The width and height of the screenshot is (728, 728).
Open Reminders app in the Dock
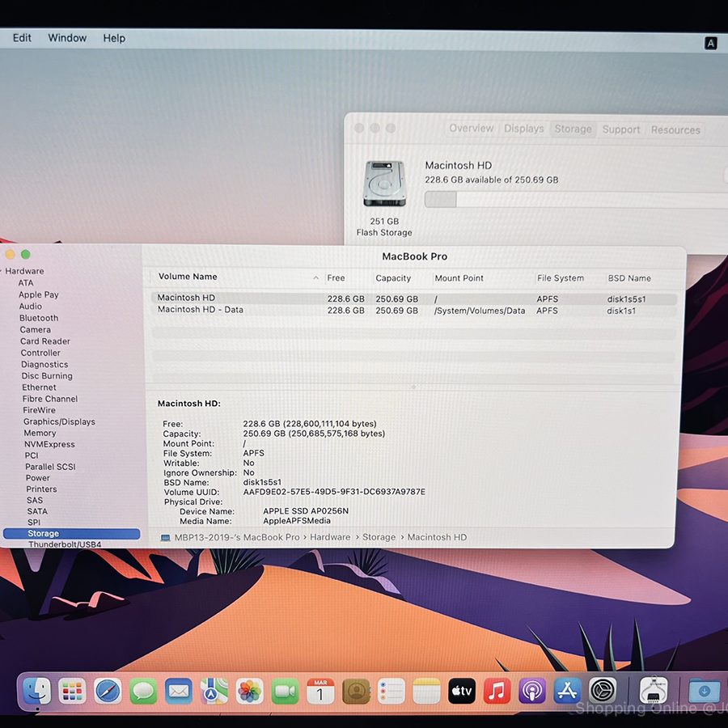(x=391, y=692)
